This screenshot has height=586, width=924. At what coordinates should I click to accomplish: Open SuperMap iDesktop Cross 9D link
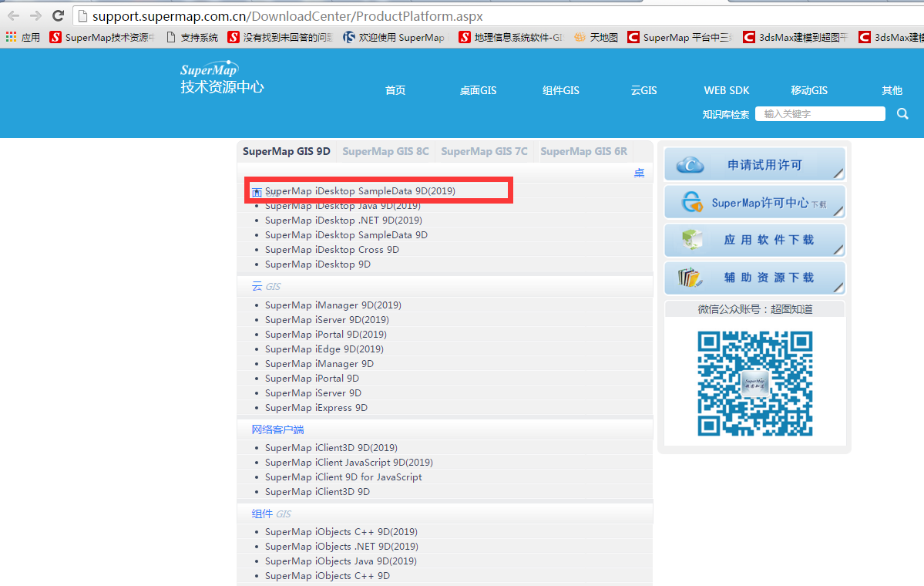point(332,249)
